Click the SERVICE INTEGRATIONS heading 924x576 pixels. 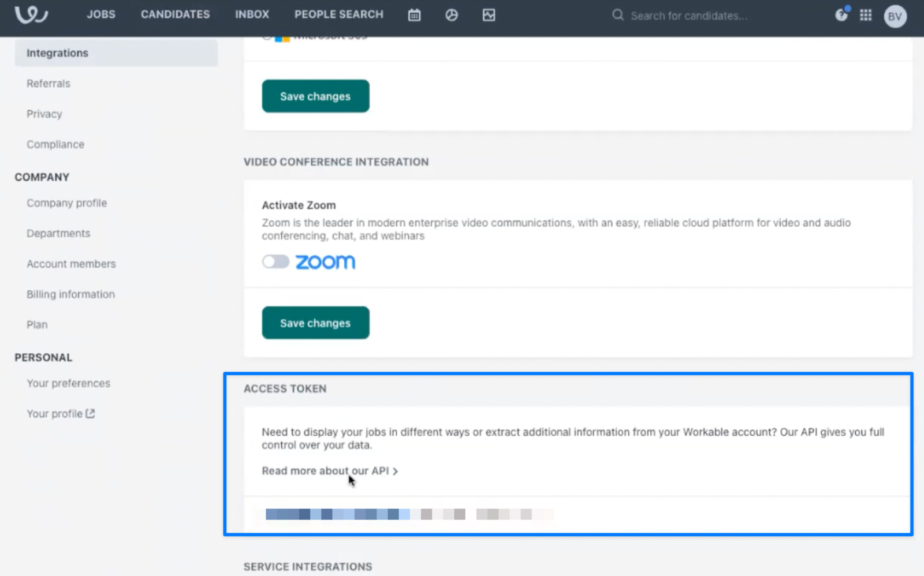308,567
